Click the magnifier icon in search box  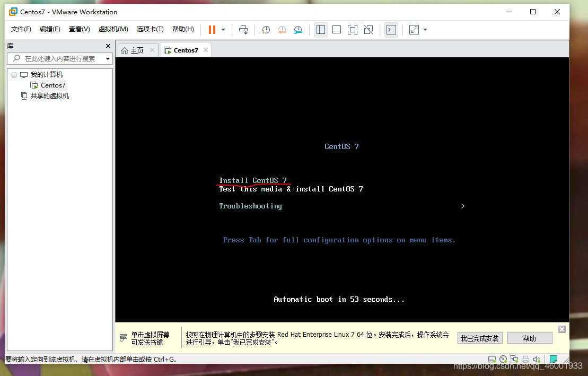point(16,58)
